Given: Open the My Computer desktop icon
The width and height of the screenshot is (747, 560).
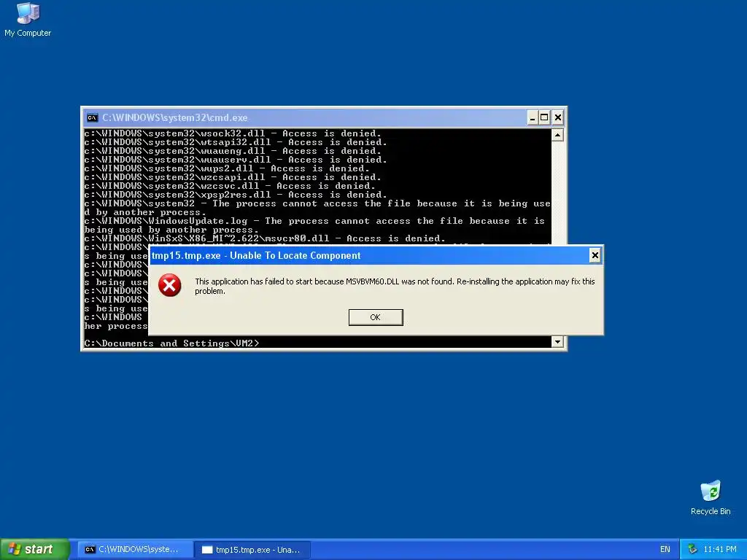Looking at the screenshot, I should pyautogui.click(x=28, y=19).
